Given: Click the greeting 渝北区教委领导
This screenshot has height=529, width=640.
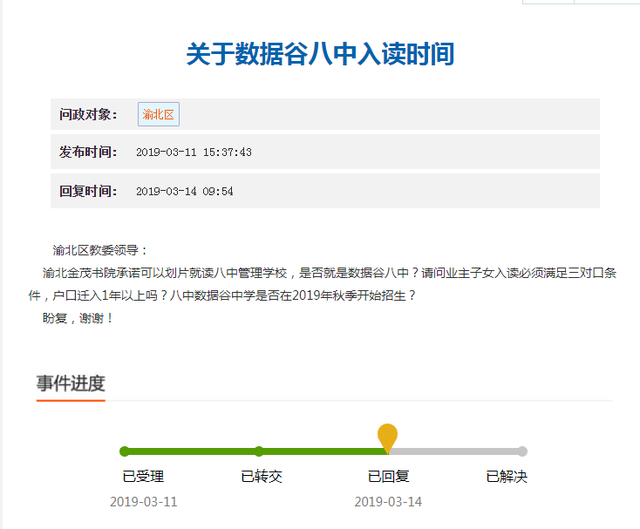Looking at the screenshot, I should point(100,250).
